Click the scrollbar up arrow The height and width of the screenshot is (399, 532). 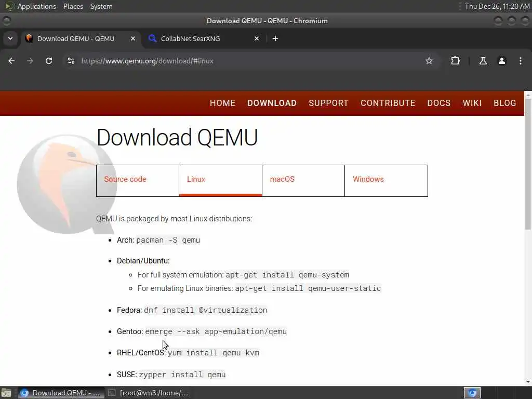528,96
